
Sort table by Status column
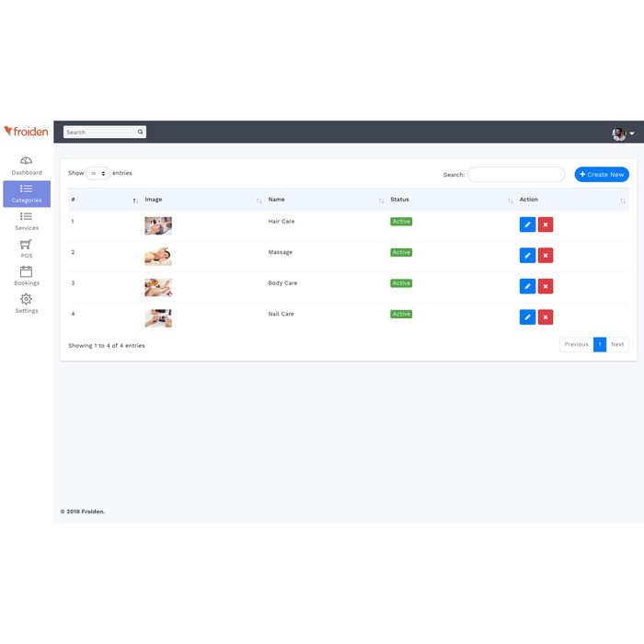(452, 200)
